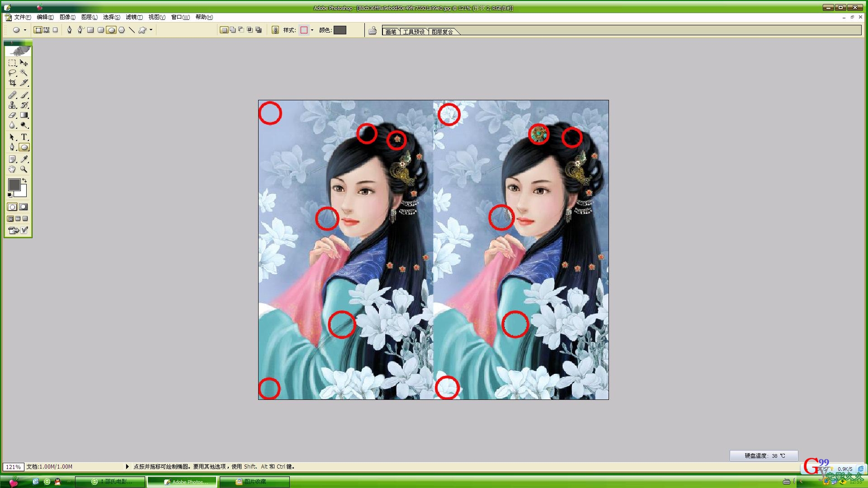The width and height of the screenshot is (868, 488).
Task: Select the Rectangular Marquee tool
Action: coord(12,63)
